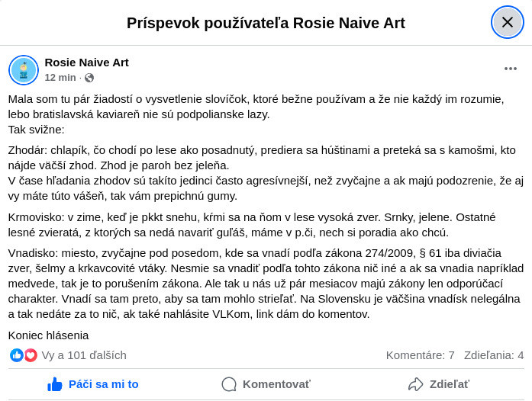Select the Komentovať button

tap(266, 384)
